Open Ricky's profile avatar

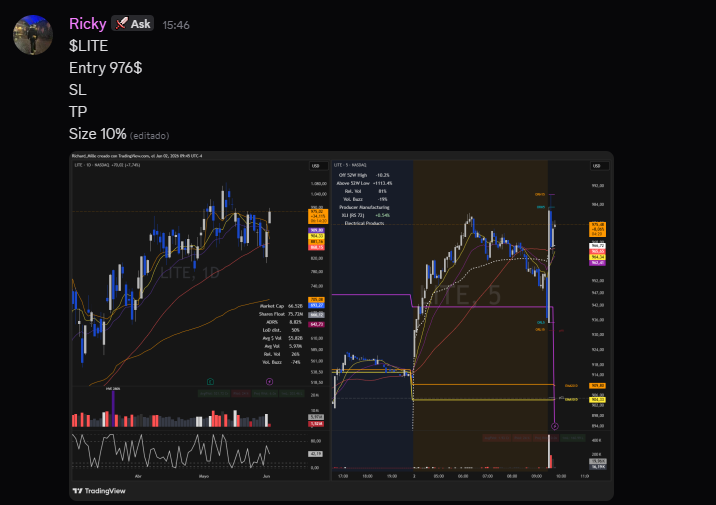coord(32,35)
